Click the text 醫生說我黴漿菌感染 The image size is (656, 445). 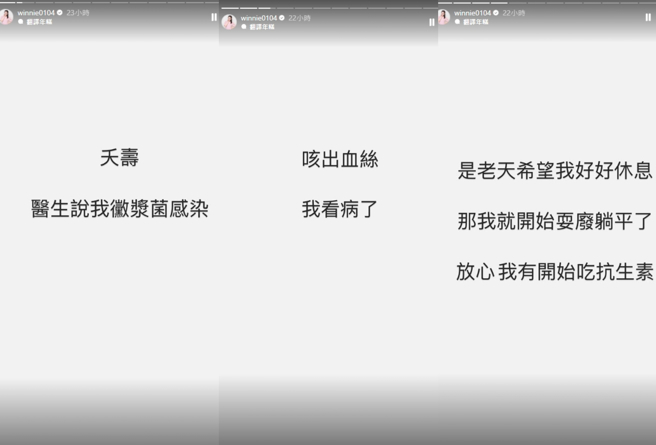tap(120, 209)
